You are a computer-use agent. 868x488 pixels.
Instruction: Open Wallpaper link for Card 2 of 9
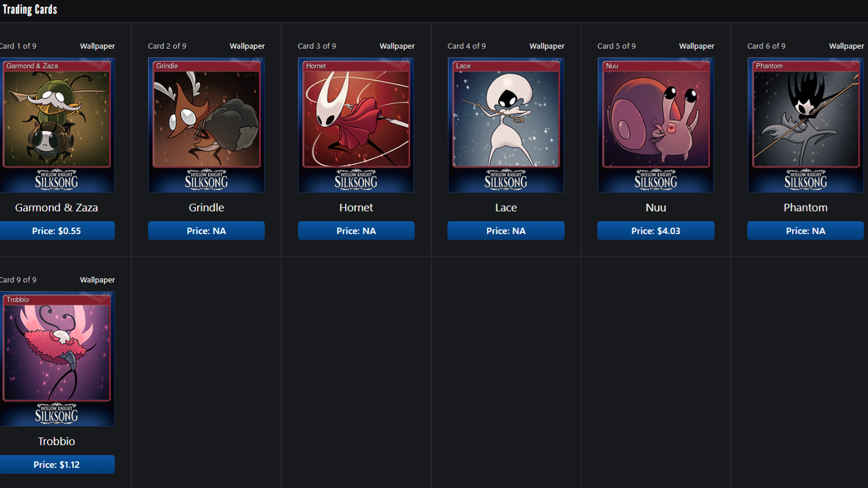pos(247,46)
